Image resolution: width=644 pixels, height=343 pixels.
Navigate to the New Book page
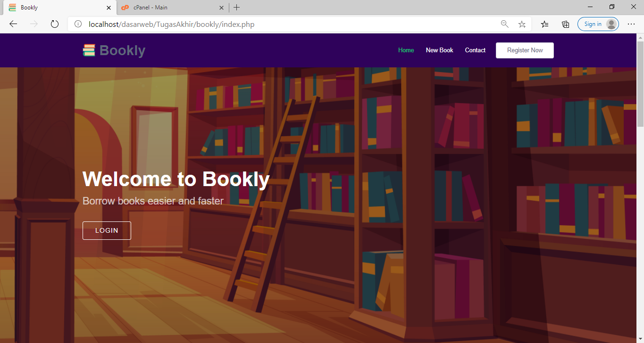tap(439, 50)
